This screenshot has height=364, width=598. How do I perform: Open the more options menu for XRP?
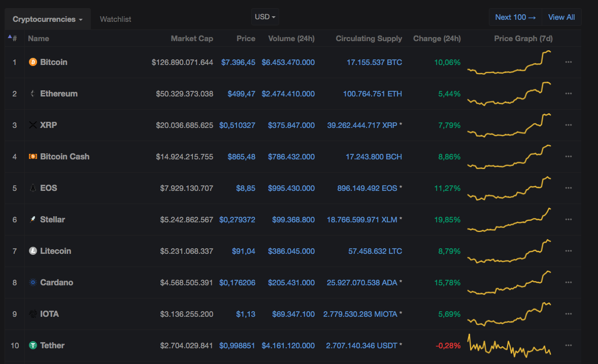tap(568, 125)
